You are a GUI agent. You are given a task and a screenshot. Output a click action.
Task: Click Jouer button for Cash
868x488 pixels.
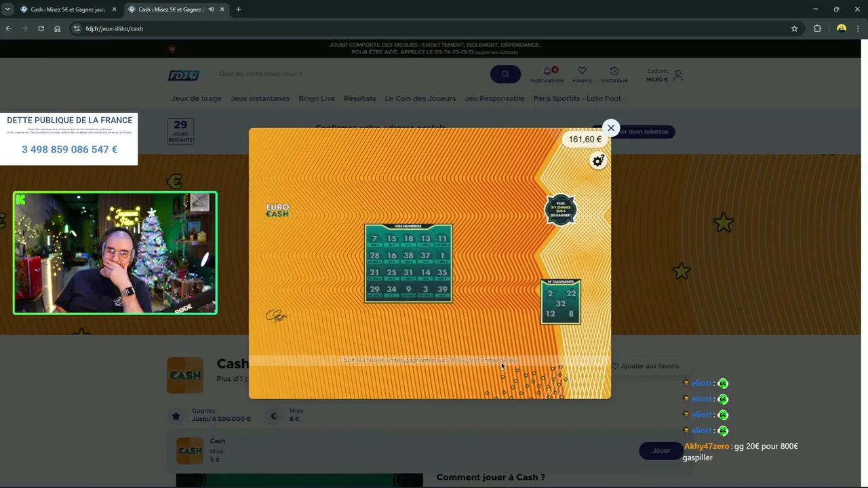[x=660, y=451]
